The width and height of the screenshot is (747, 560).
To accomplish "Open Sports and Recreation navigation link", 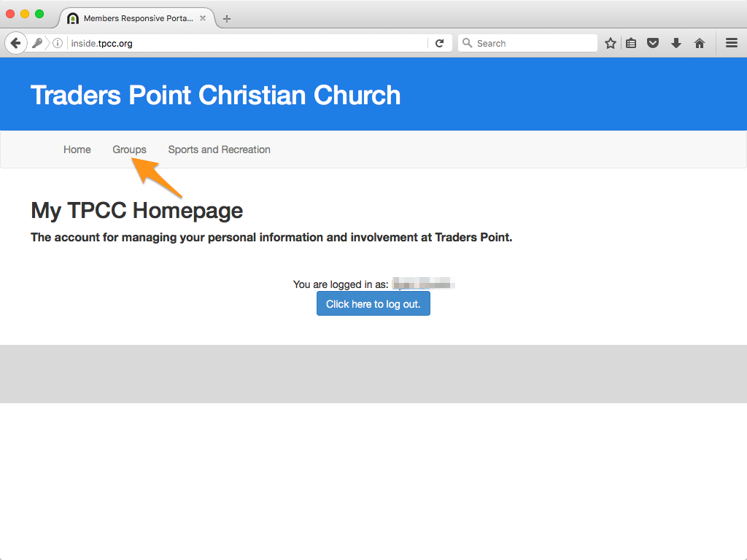I will [219, 149].
